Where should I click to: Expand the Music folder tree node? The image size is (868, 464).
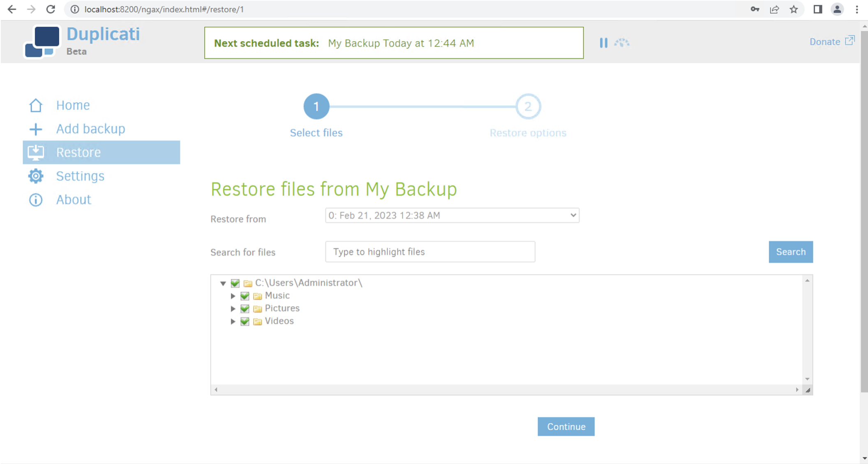(x=233, y=296)
